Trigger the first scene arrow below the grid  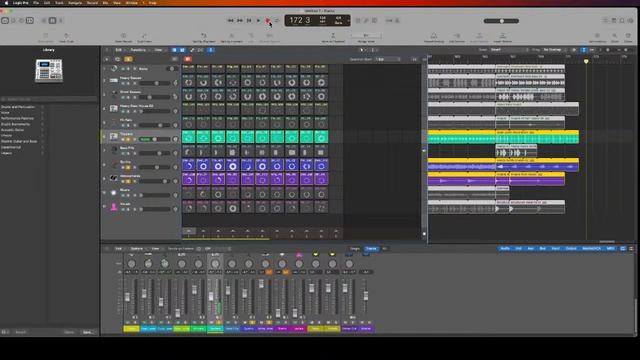(x=189, y=232)
